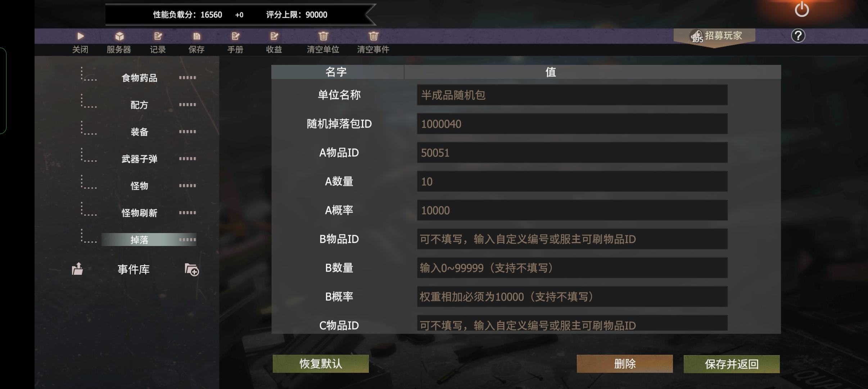Focus the A物品ID input field
This screenshot has width=868, height=389.
[x=572, y=152]
